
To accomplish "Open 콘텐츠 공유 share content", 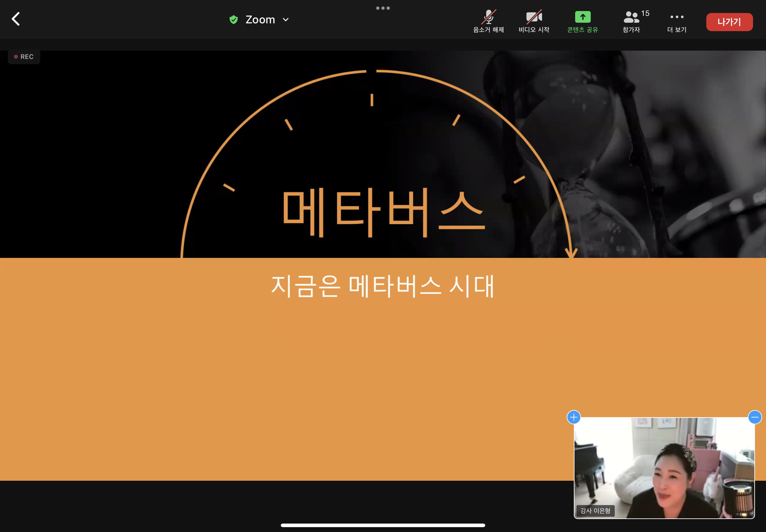I will 583,22.
